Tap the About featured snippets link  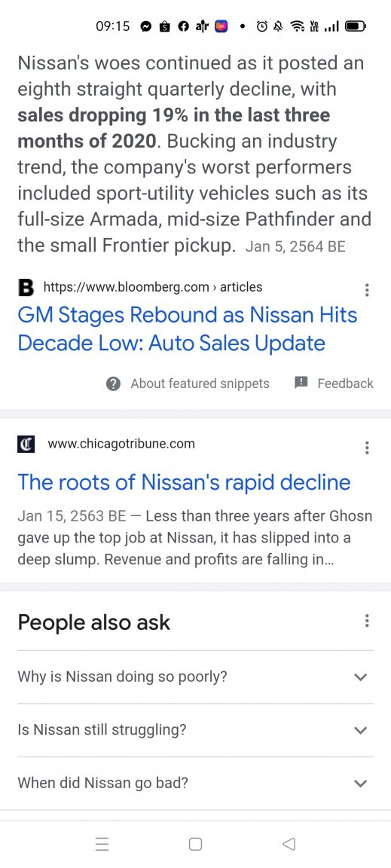pos(200,384)
